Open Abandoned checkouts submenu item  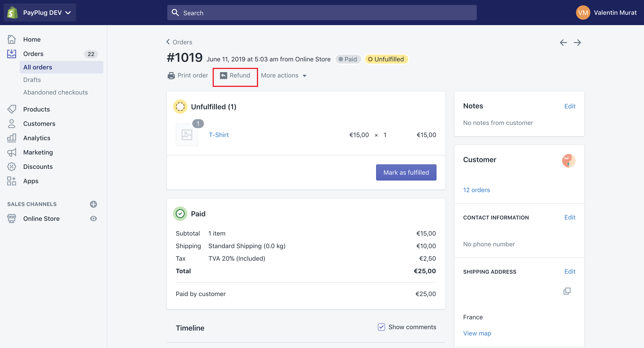(x=55, y=92)
